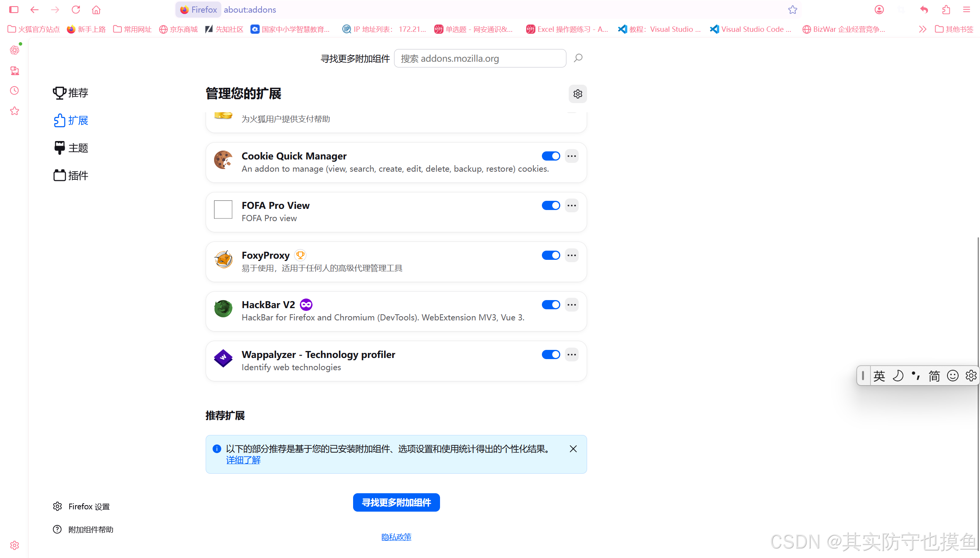This screenshot has width=980, height=558.
Task: Toggle the Firefox sidebar panel icon
Action: pyautogui.click(x=14, y=10)
